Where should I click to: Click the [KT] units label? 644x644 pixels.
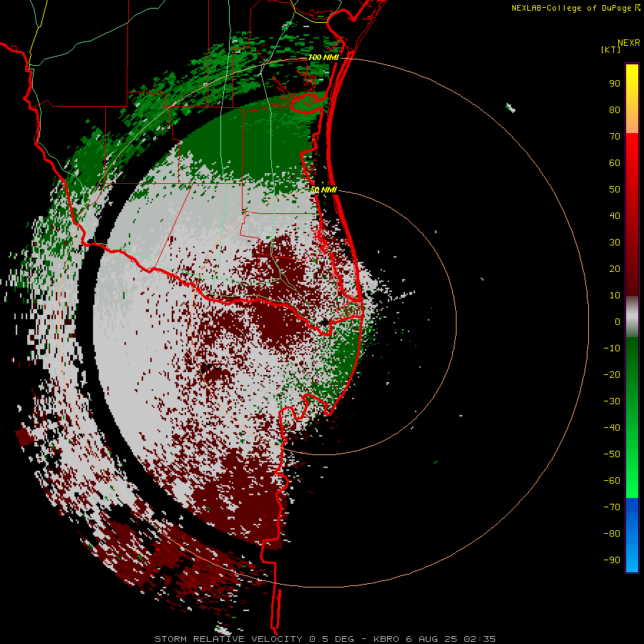[x=610, y=49]
